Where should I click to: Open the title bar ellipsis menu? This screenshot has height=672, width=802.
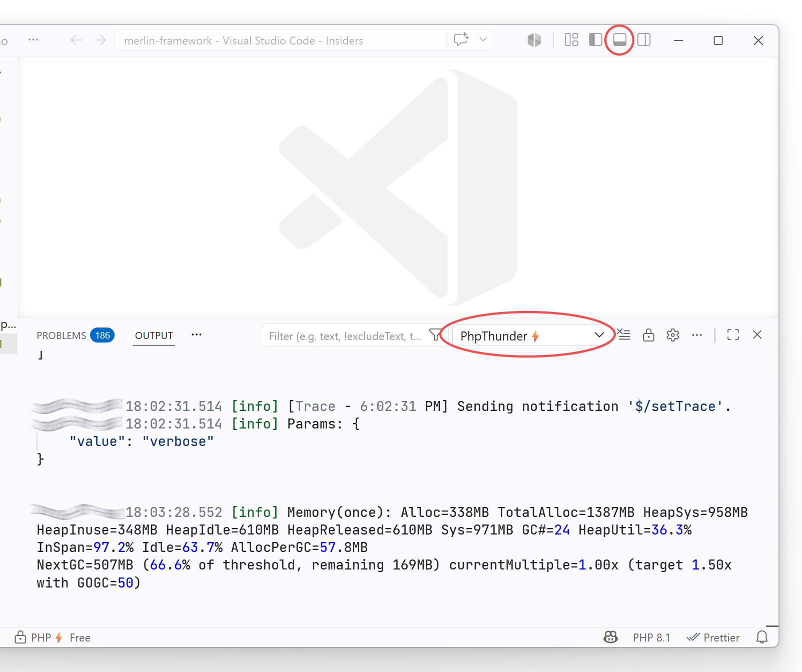tap(34, 39)
